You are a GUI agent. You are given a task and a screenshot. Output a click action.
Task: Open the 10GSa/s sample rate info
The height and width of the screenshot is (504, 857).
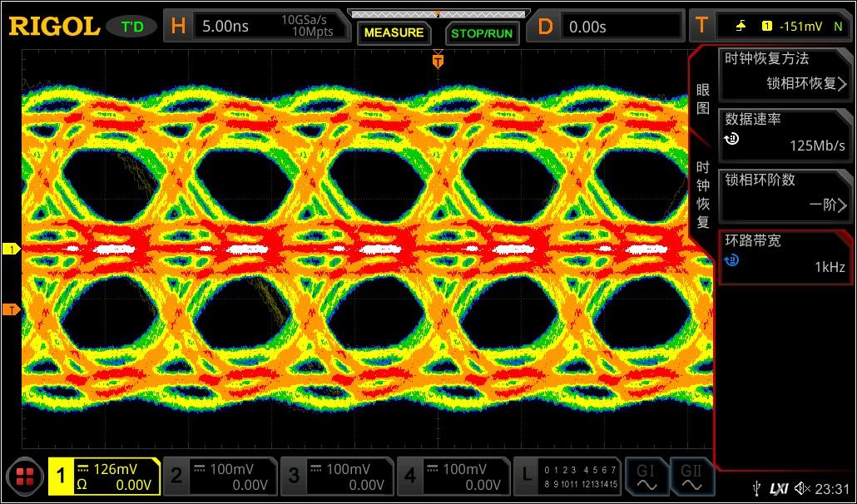coord(307,27)
